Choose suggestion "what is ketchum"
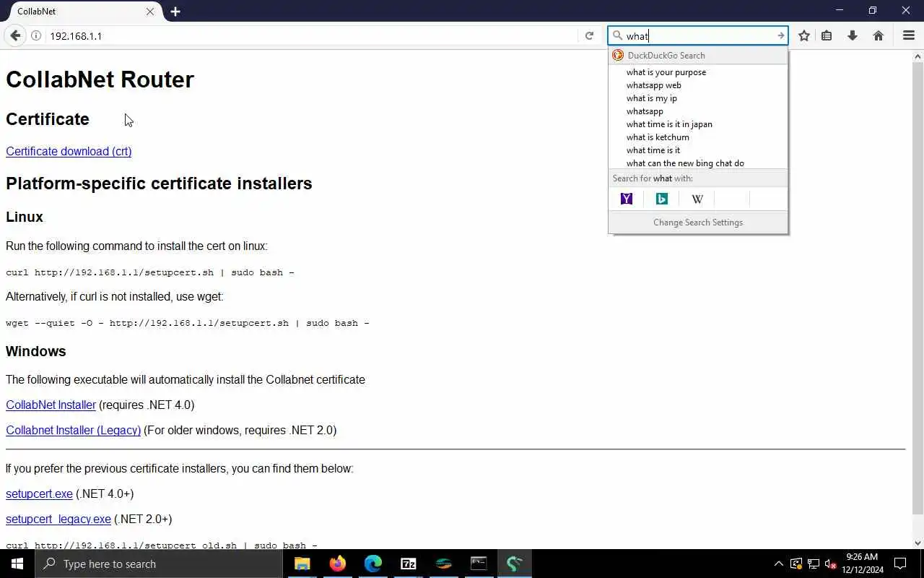 pos(698,137)
